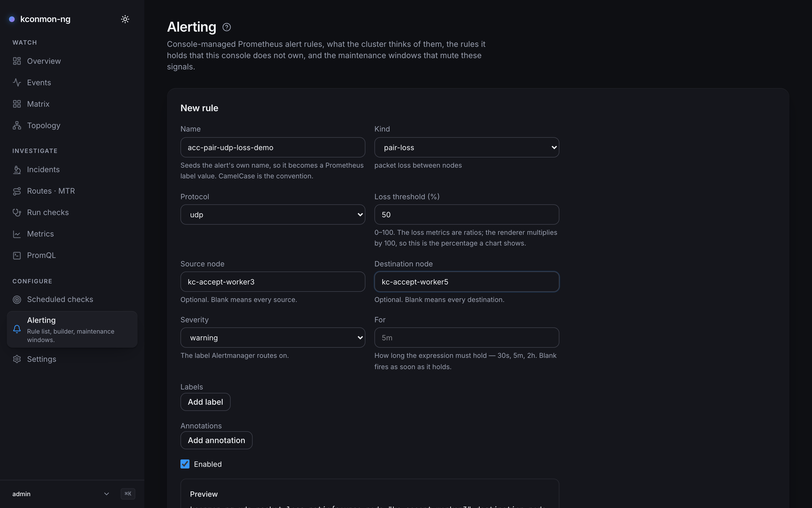This screenshot has width=812, height=508.
Task: Click the Events pulse icon
Action: (17, 83)
